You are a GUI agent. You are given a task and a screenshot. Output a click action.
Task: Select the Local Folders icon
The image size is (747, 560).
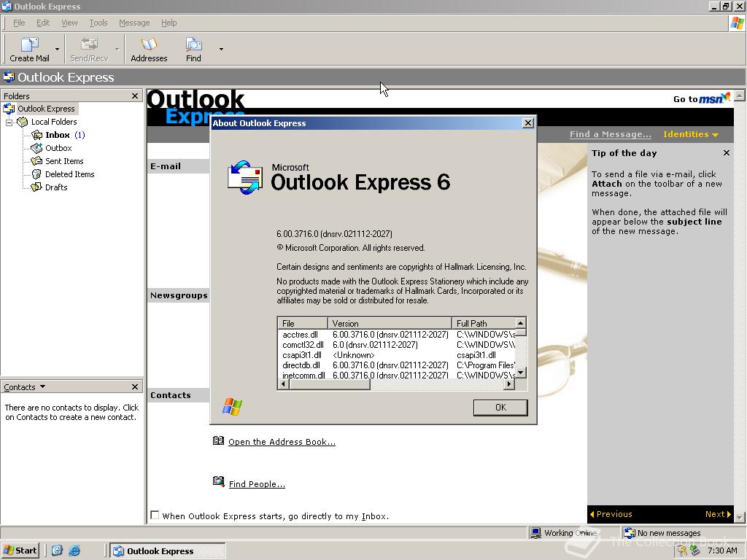click(23, 122)
